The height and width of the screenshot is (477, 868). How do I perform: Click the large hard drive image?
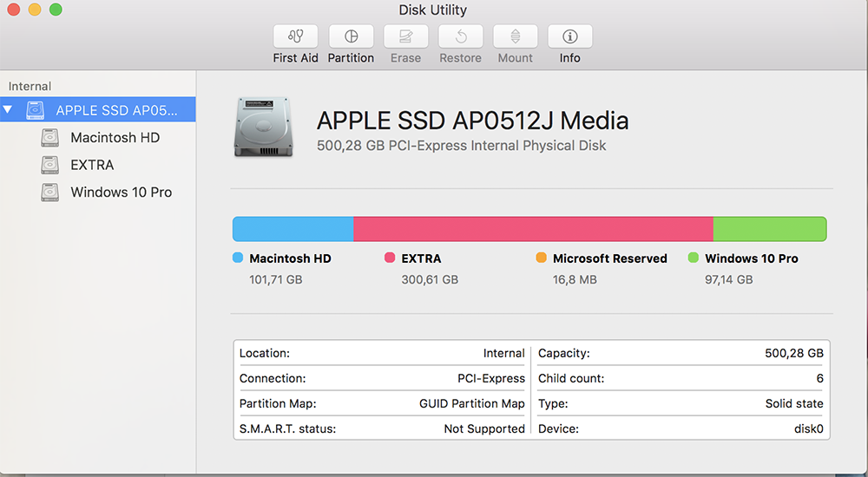pos(258,127)
